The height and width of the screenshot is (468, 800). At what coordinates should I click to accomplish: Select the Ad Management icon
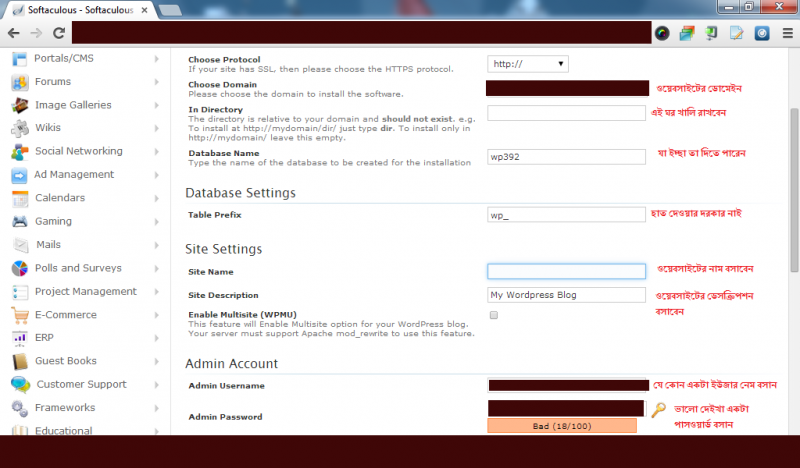click(x=19, y=175)
